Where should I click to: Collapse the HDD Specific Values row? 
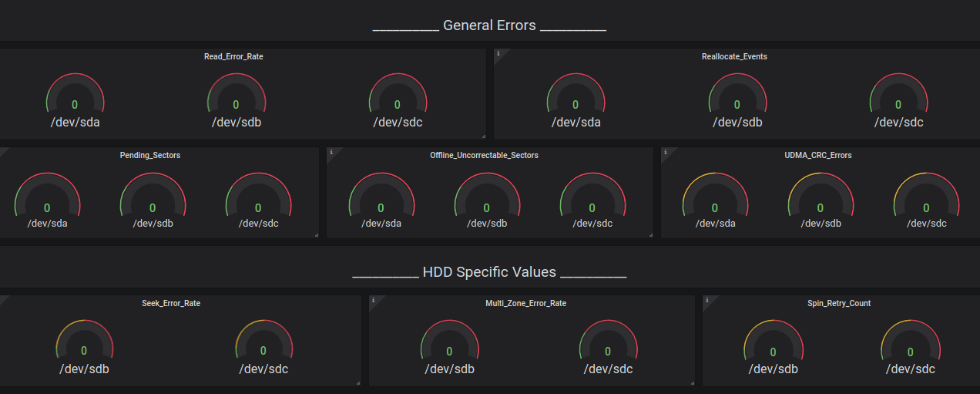[489, 272]
